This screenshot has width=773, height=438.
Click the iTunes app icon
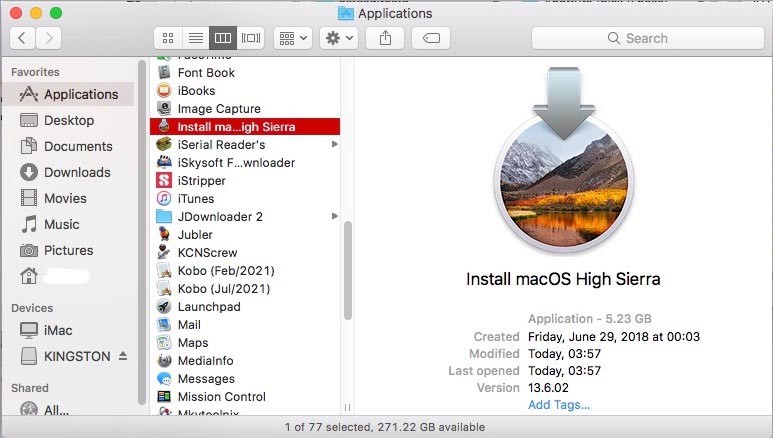[x=164, y=199]
